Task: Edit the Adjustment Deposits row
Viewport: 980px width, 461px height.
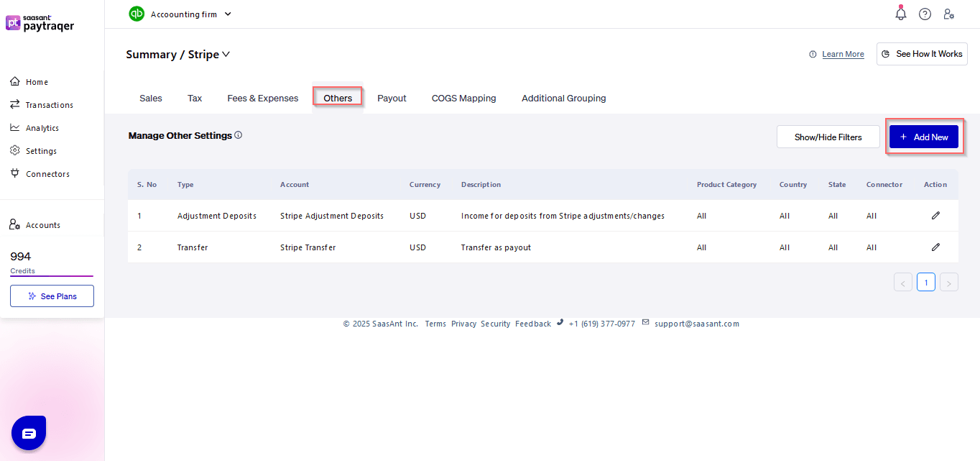Action: [x=935, y=215]
